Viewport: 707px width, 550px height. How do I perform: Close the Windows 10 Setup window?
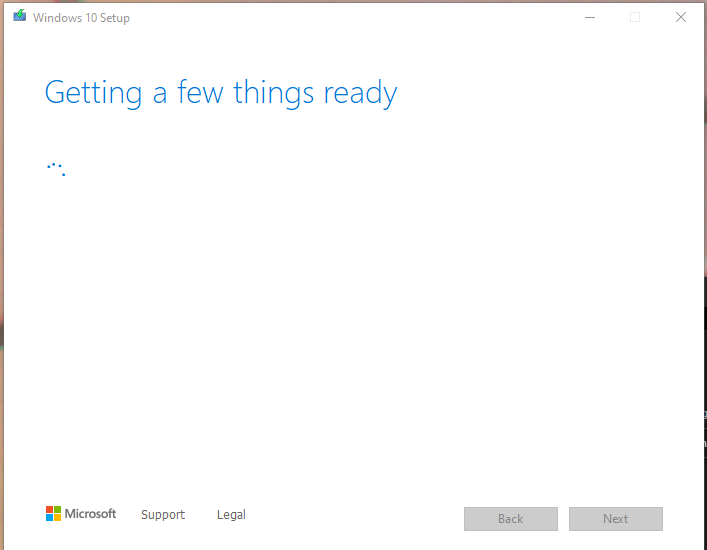(681, 18)
